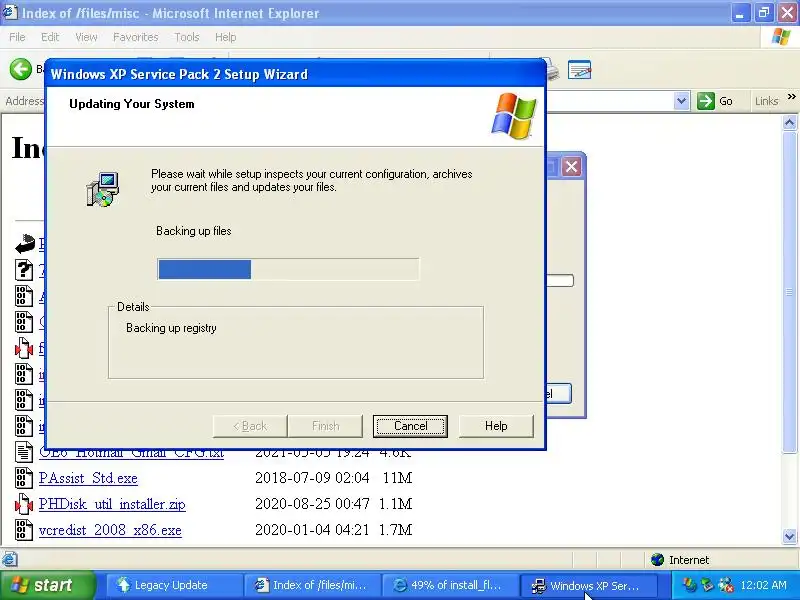This screenshot has width=800, height=600.
Task: Click the scroll-up arrow of the IE page
Action: coord(789,122)
